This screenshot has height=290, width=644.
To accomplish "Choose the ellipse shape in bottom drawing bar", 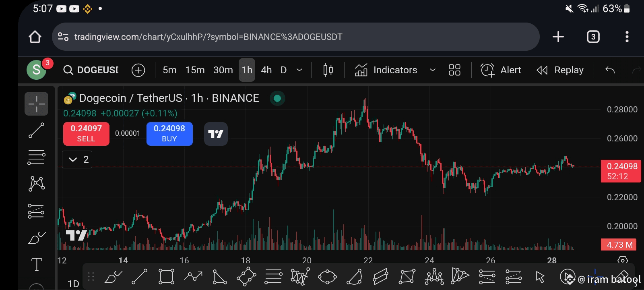I will coord(327,277).
